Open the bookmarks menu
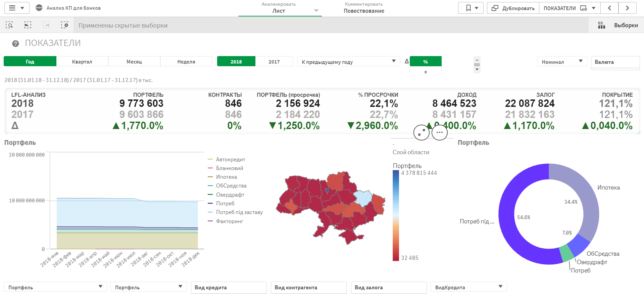The height and width of the screenshot is (294, 644). pyautogui.click(x=470, y=8)
